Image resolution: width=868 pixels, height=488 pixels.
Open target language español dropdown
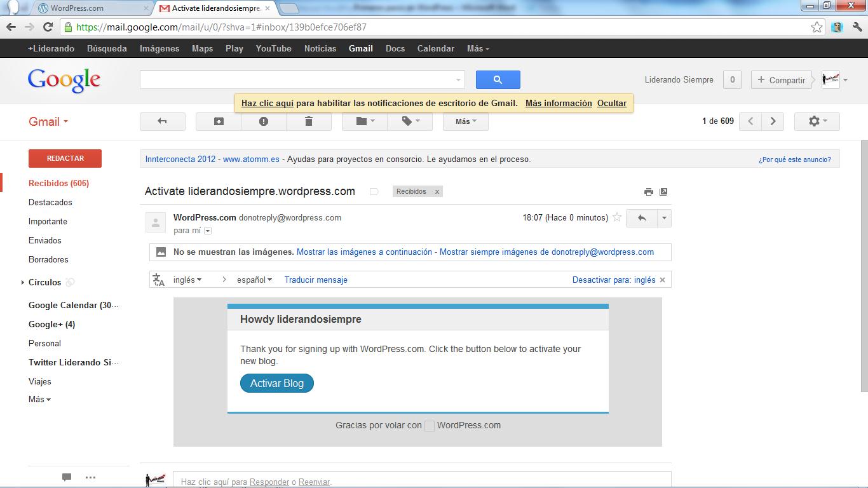254,280
